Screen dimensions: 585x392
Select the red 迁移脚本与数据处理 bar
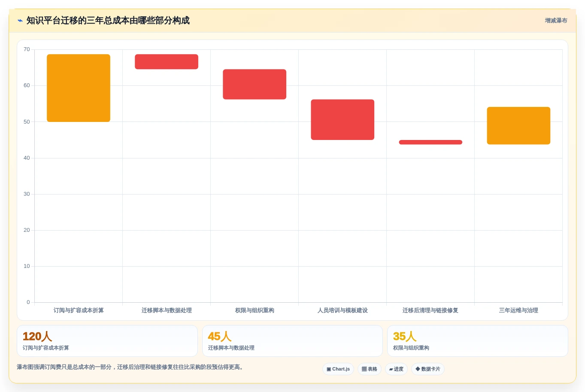167,62
